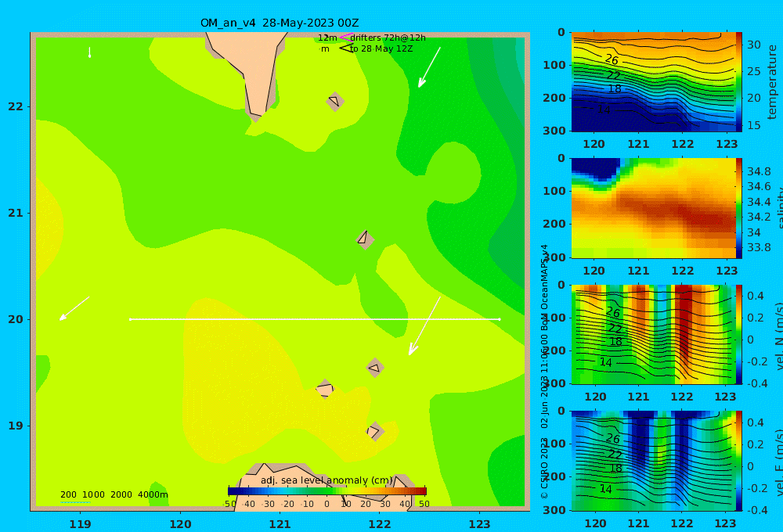Select the southernmost island marker near 19N
Viewport: 783px width, 532px height.
[x=375, y=431]
